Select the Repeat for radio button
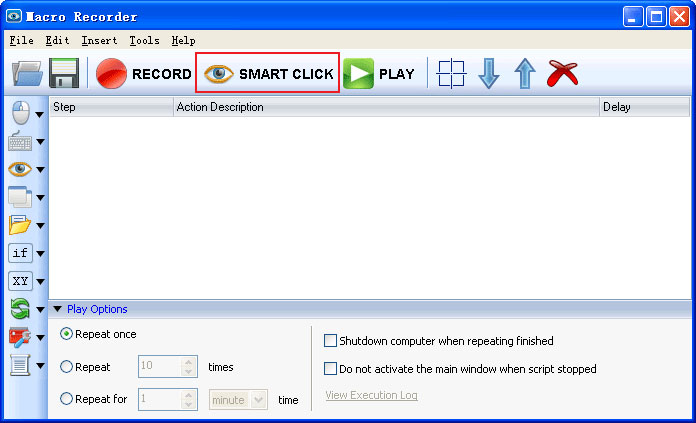This screenshot has width=696, height=423. 66,399
